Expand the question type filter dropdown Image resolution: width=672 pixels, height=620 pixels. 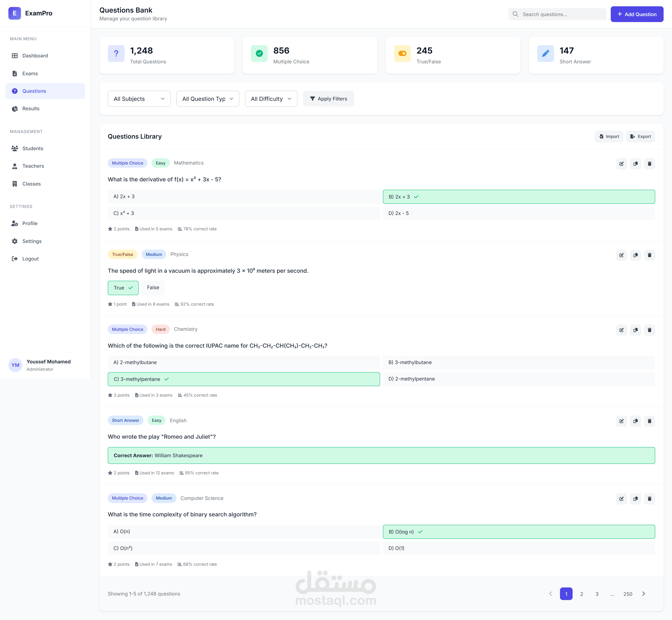[208, 99]
